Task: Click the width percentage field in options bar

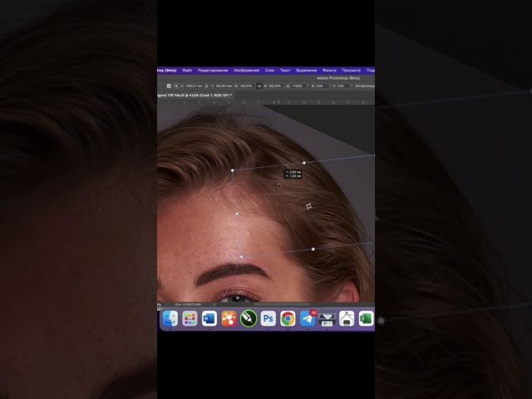Action: tap(246, 86)
